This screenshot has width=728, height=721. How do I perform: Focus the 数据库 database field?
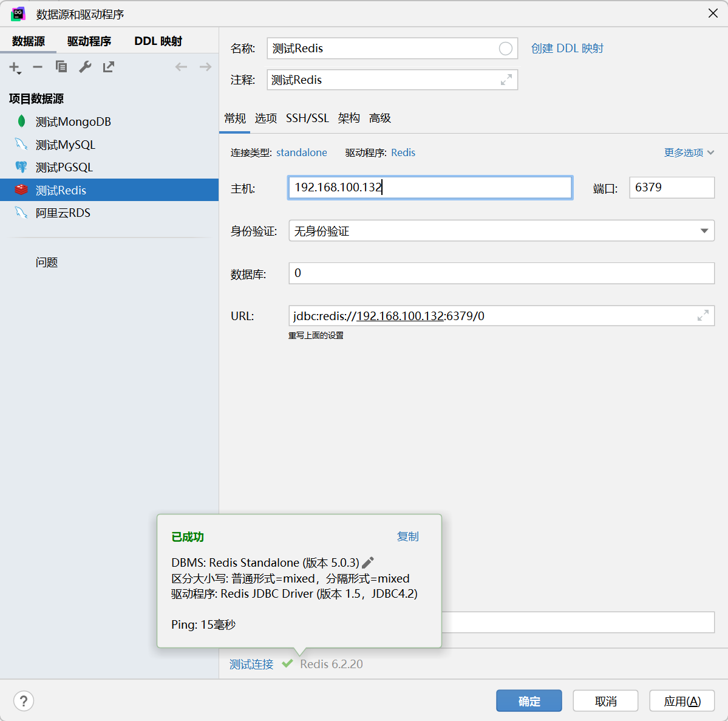(502, 273)
